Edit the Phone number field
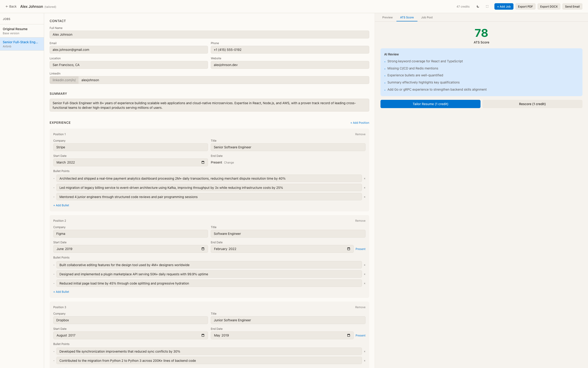The width and height of the screenshot is (588, 368). pos(290,50)
